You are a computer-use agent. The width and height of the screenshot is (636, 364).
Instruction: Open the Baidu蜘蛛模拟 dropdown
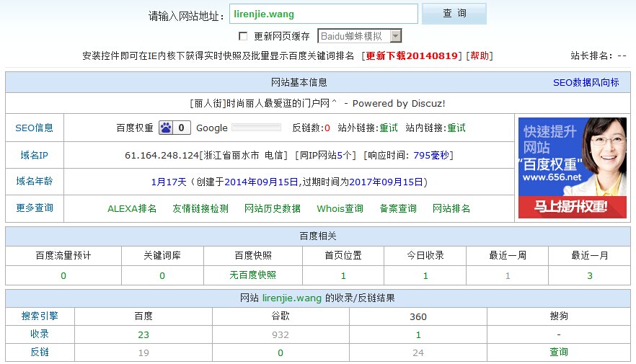359,36
